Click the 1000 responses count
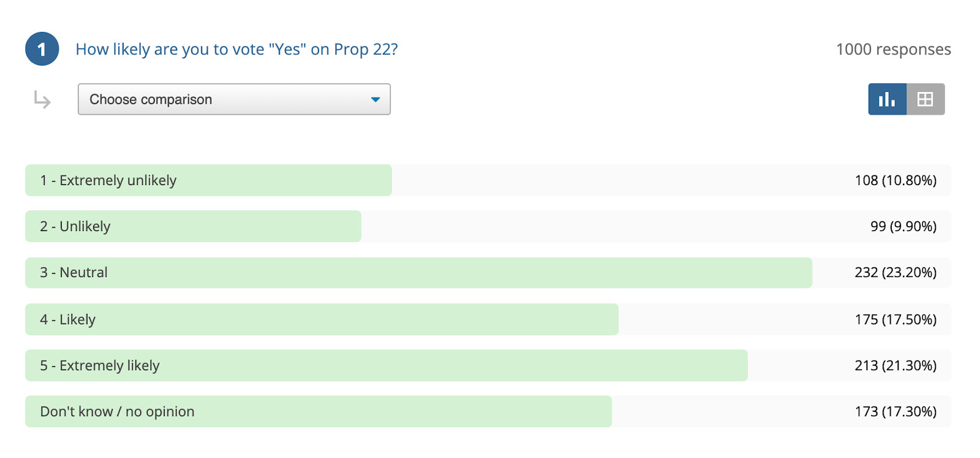The width and height of the screenshot is (980, 458). pyautogui.click(x=893, y=49)
